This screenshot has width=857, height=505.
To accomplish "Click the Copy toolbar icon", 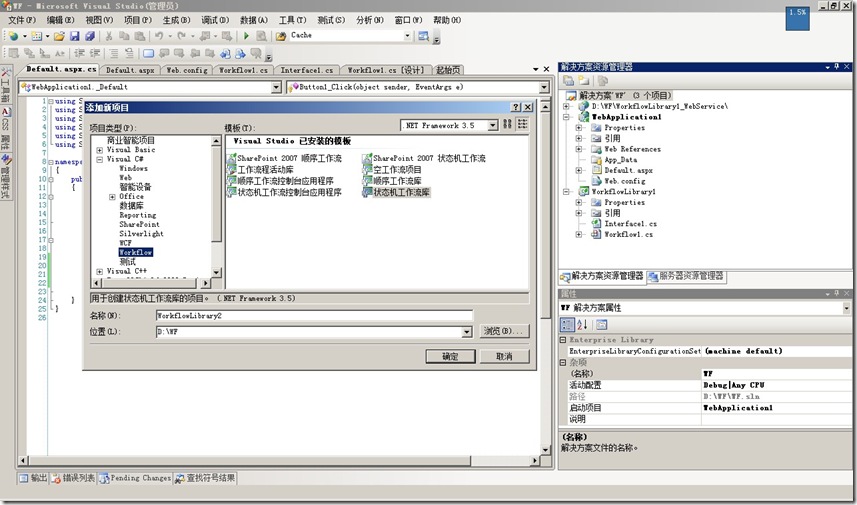I will [x=124, y=36].
